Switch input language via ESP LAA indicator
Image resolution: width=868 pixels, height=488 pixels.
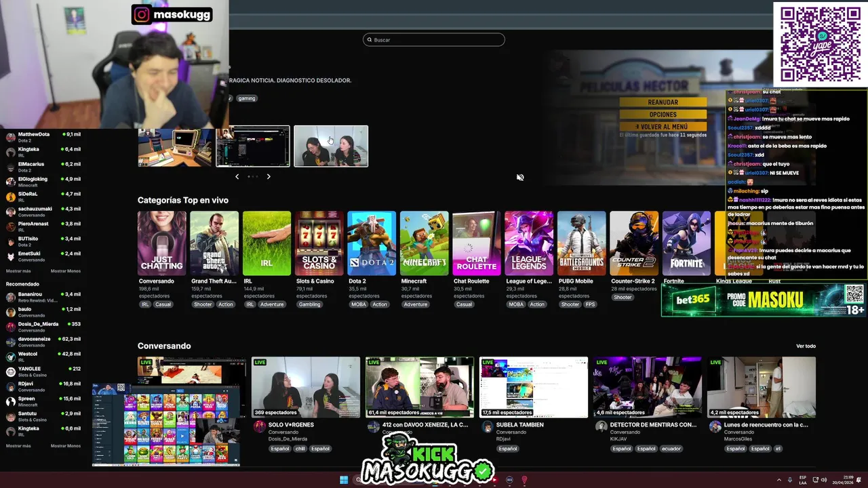pos(804,480)
